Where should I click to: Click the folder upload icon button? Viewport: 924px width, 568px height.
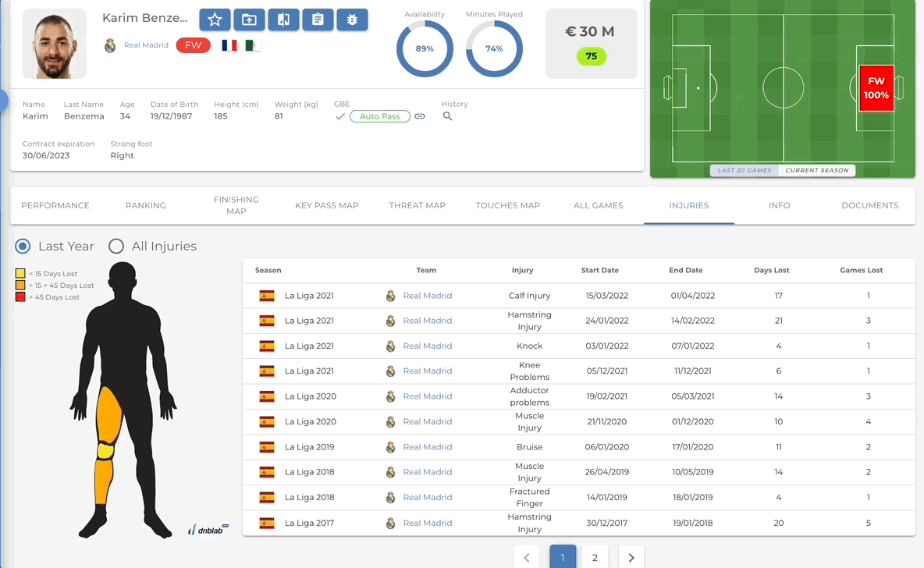pos(249,20)
